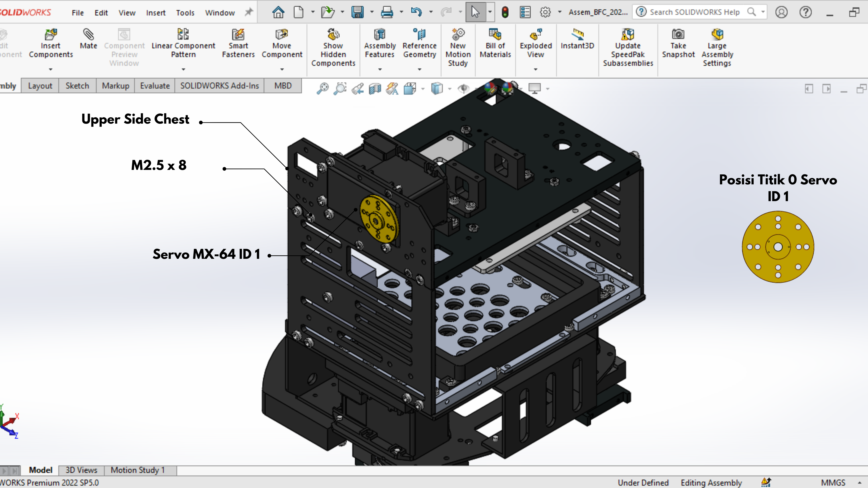Toggle the Select cursor tool

pos(475,12)
